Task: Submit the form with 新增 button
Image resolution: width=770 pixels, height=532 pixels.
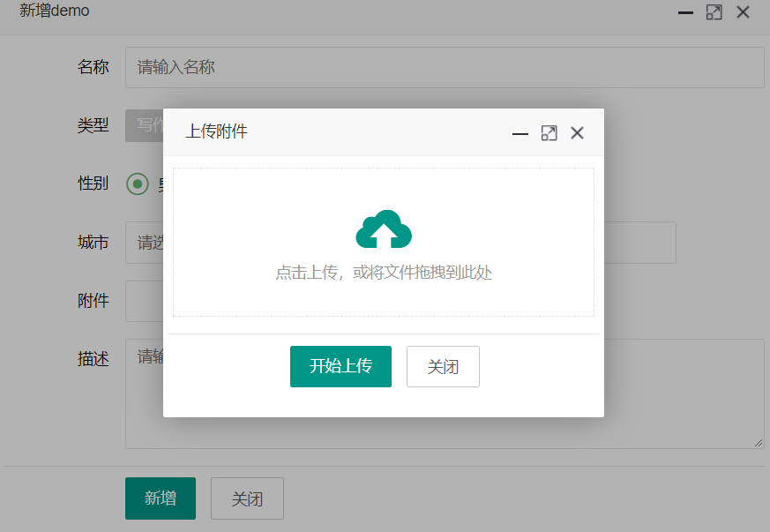Action: tap(161, 498)
